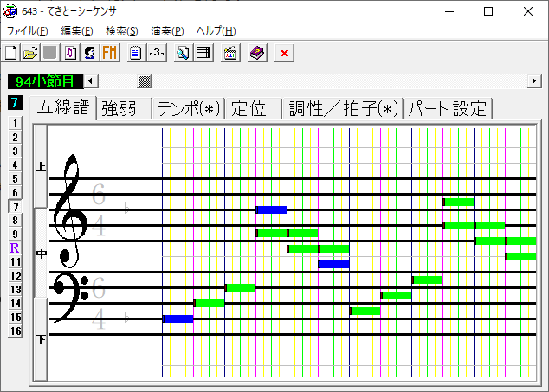Switch to the 五線譜 tab
Screen dimensions: 549x392
63,107
